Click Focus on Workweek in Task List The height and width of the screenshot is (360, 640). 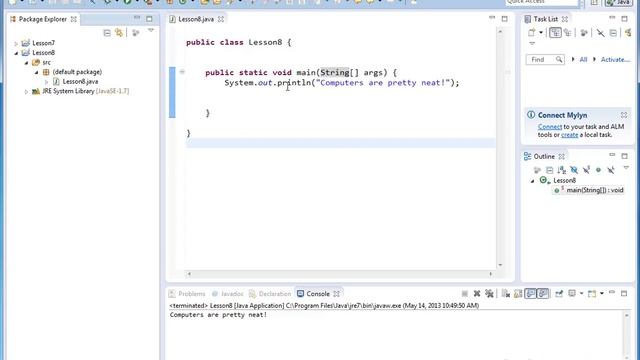[x=584, y=33]
